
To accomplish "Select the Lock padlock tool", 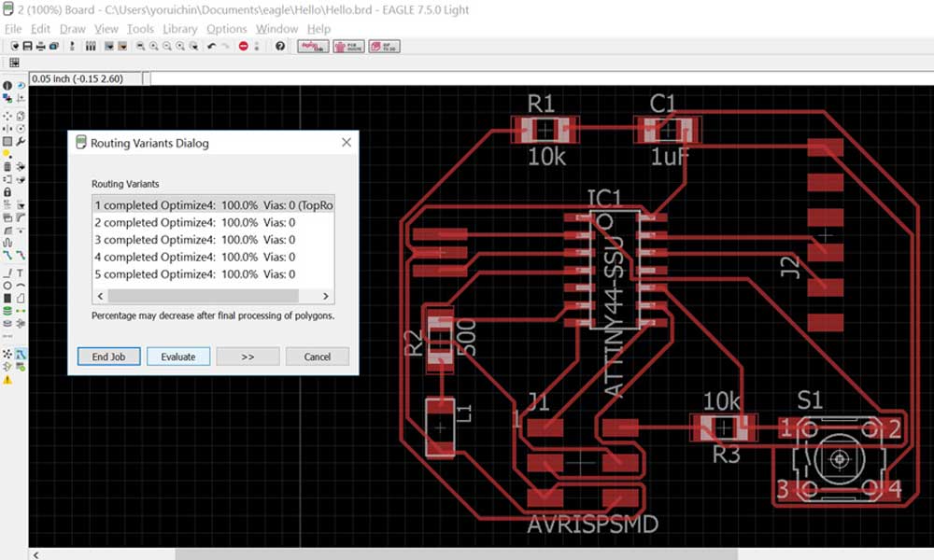I will click(7, 191).
